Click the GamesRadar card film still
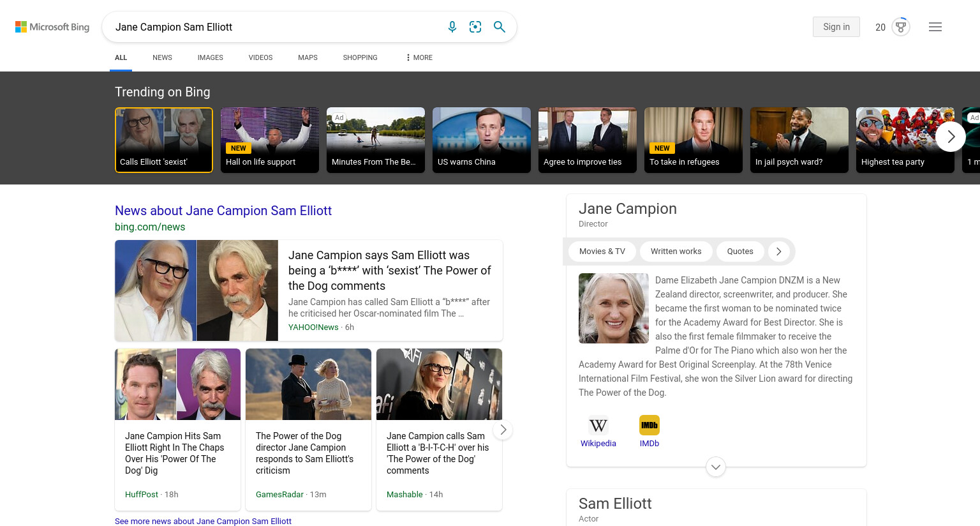The height and width of the screenshot is (526, 980). (x=308, y=384)
